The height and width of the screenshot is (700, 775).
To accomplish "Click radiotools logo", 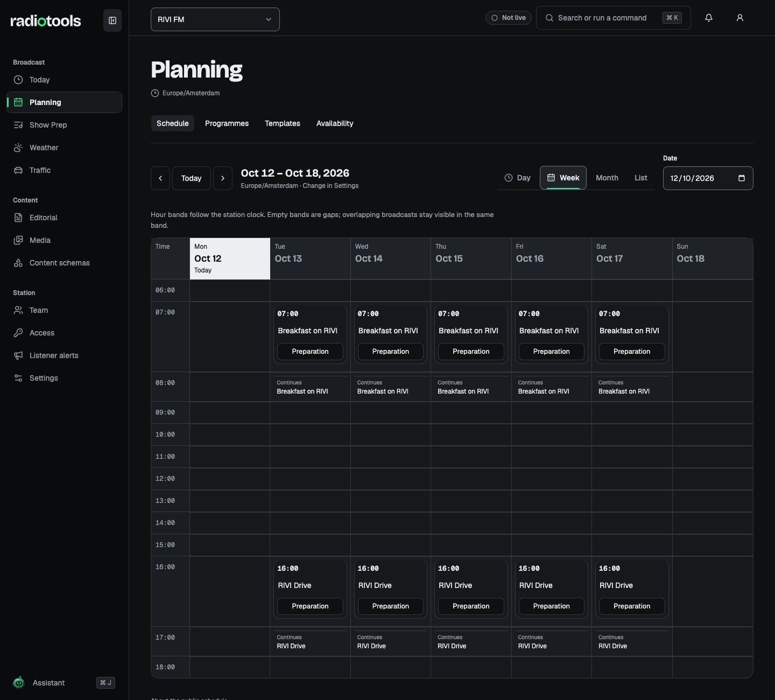I will pos(46,21).
